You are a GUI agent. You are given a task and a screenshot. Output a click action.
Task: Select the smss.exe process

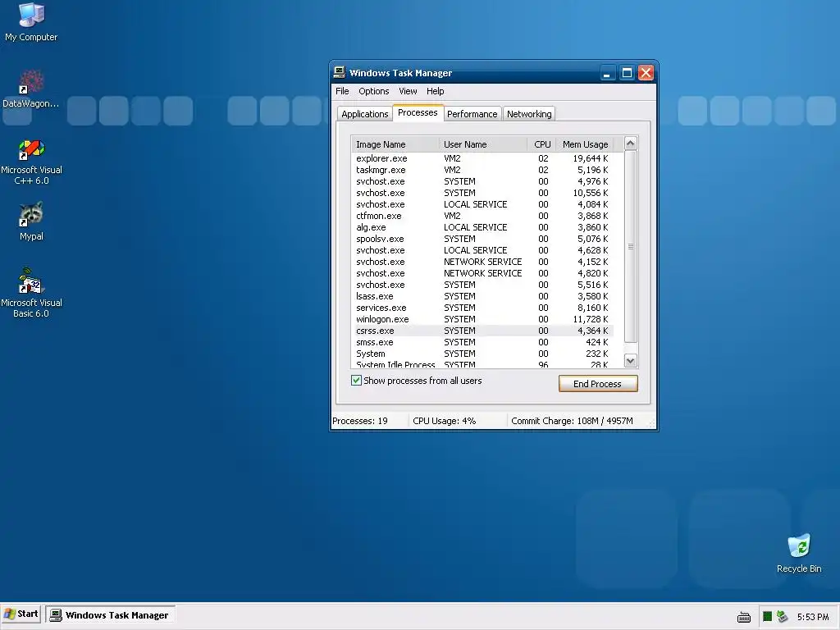(482, 342)
